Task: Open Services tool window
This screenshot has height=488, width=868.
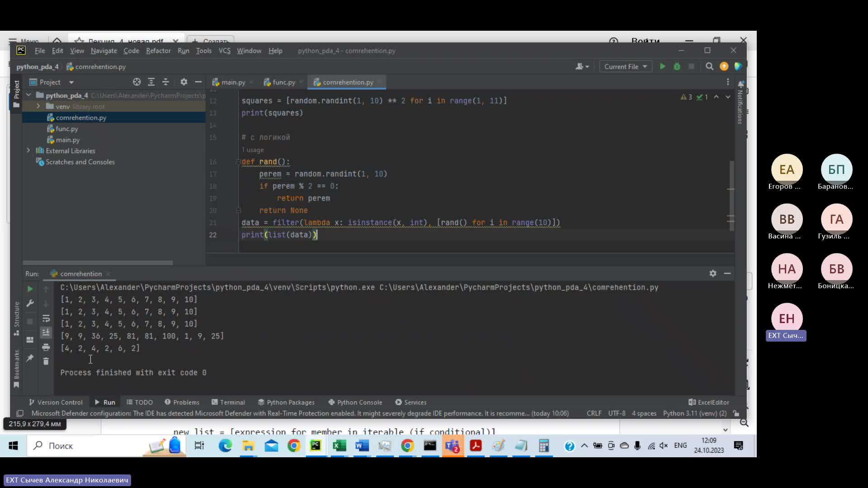Action: [x=411, y=402]
